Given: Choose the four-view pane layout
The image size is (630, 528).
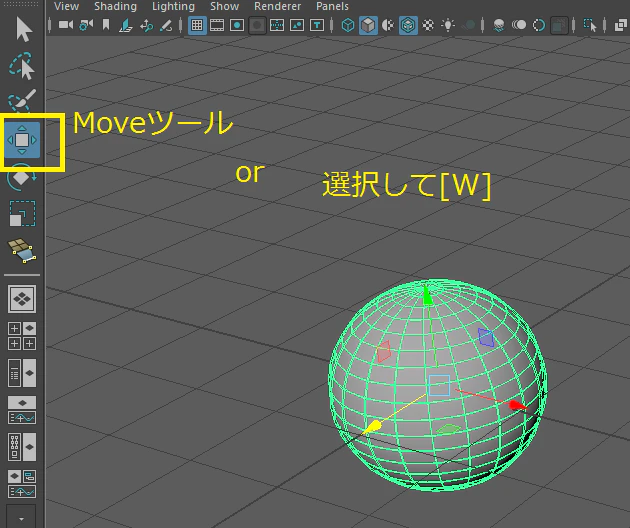Looking at the screenshot, I should [22, 336].
